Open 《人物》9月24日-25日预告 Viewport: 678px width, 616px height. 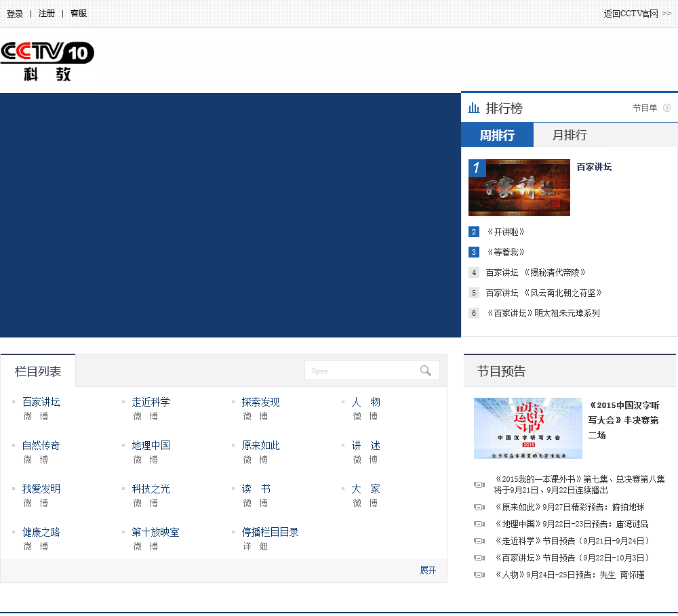(570, 575)
